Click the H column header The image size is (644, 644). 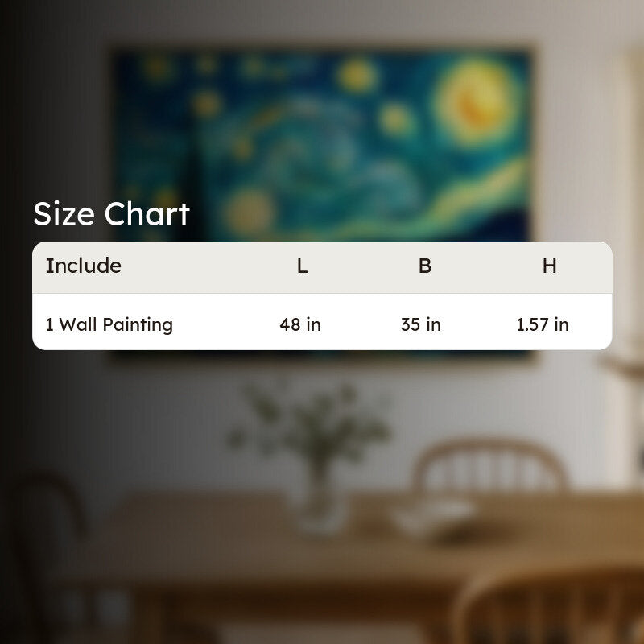(x=550, y=266)
